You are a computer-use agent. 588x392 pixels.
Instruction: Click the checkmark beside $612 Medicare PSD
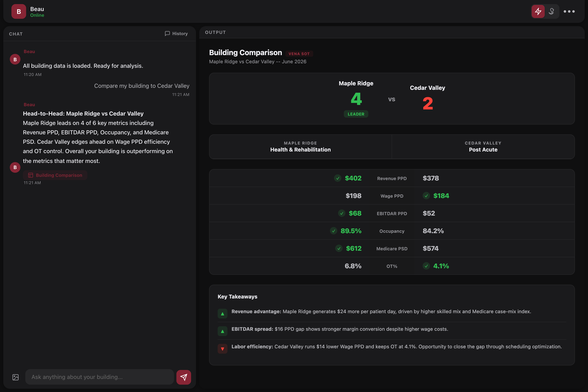[x=339, y=248]
